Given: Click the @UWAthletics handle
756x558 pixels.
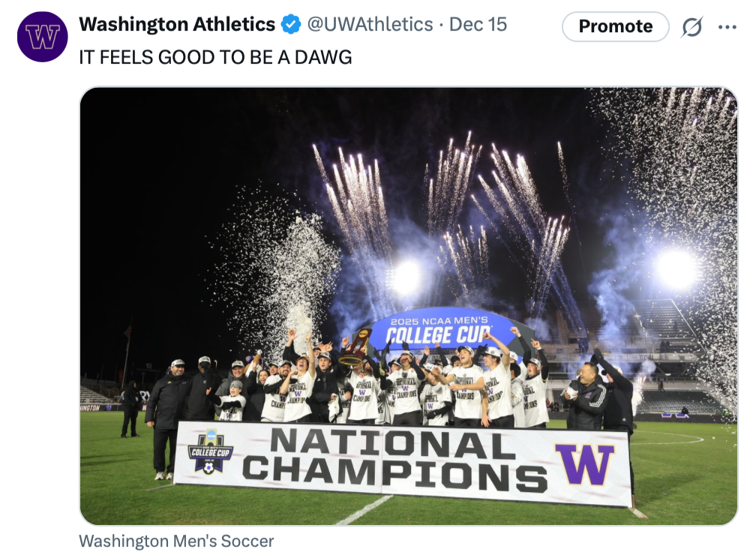Looking at the screenshot, I should point(370,25).
